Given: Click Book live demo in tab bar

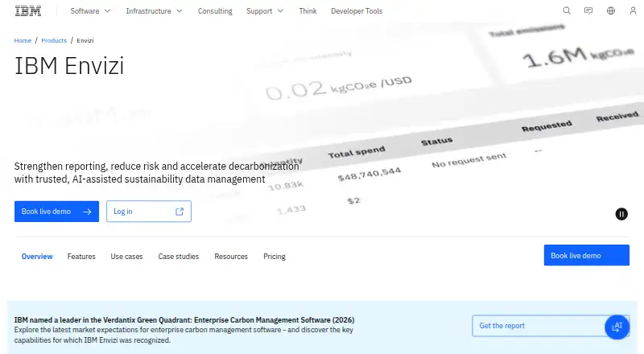Looking at the screenshot, I should tap(587, 255).
